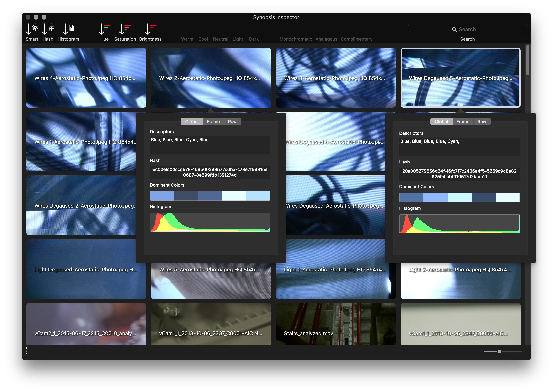This screenshot has width=553, height=392.
Task: Filter by Analagous palette
Action: click(x=326, y=39)
